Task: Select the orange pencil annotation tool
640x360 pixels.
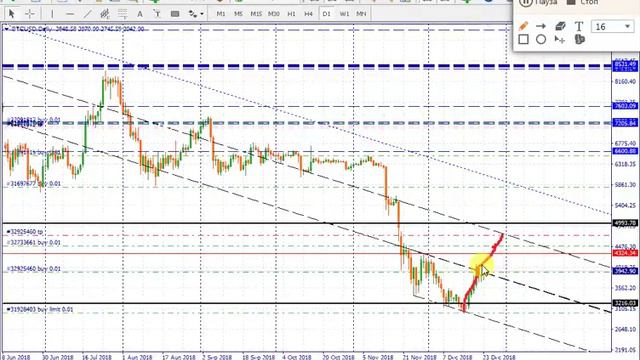Action: [x=523, y=26]
